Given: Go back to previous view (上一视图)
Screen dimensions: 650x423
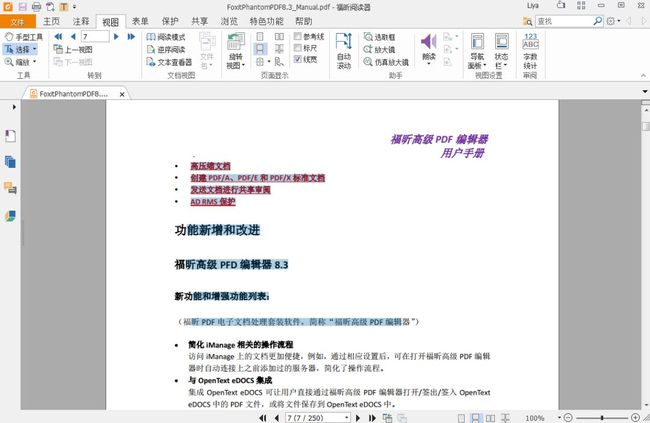Looking at the screenshot, I should (73, 49).
